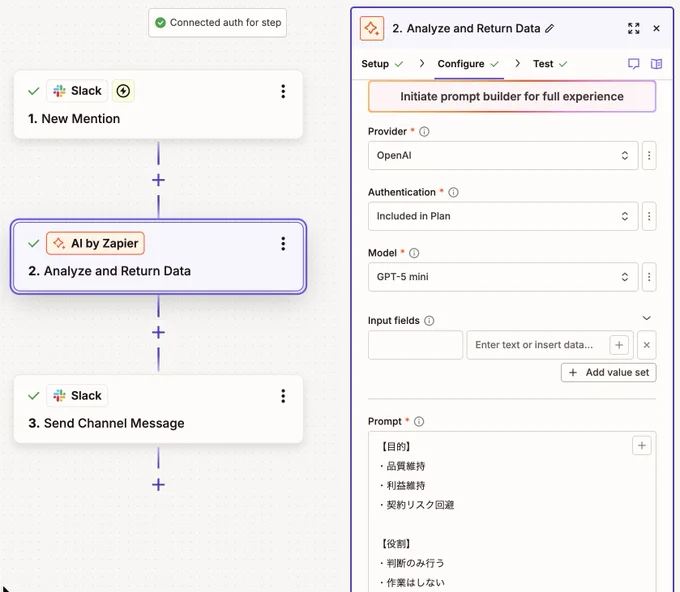Screen dimensions: 680x592
Task: Open the Provider dropdown showing OpenAI
Action: (503, 155)
